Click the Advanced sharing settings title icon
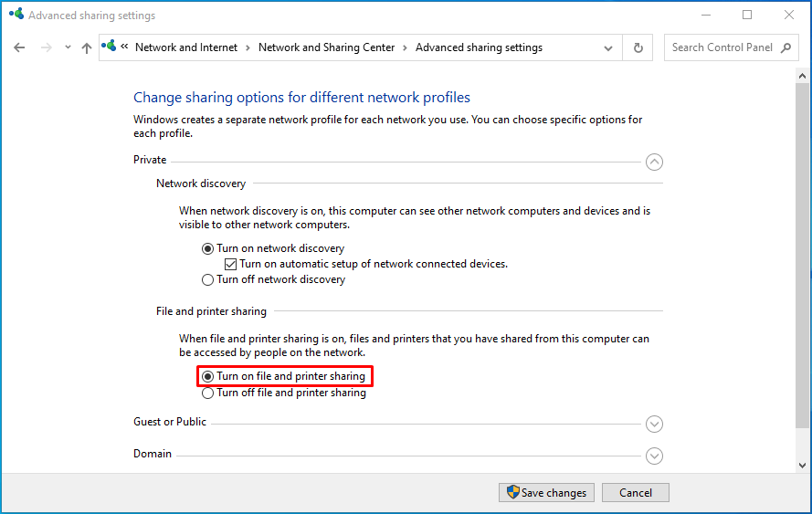Image resolution: width=812 pixels, height=514 pixels. point(16,14)
